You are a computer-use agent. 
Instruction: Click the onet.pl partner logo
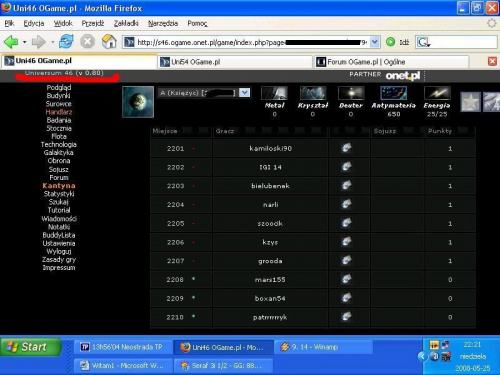(403, 76)
